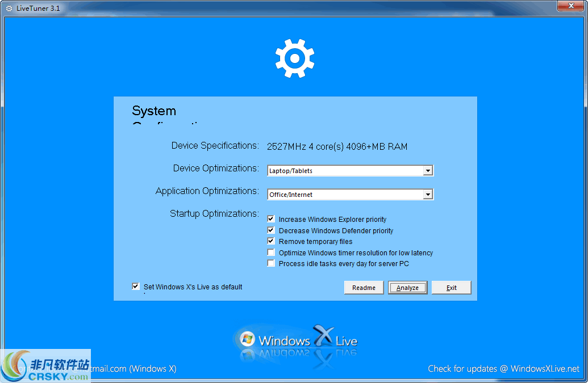Close the LiveTuner window
Image resolution: width=588 pixels, height=383 pixels.
click(x=570, y=6)
